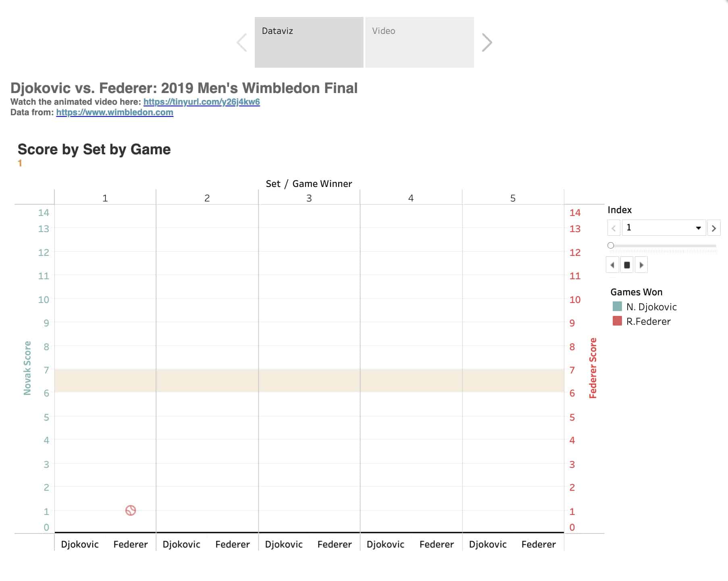This screenshot has height=581, width=728.
Task: Select the set 1 column header
Action: [105, 198]
